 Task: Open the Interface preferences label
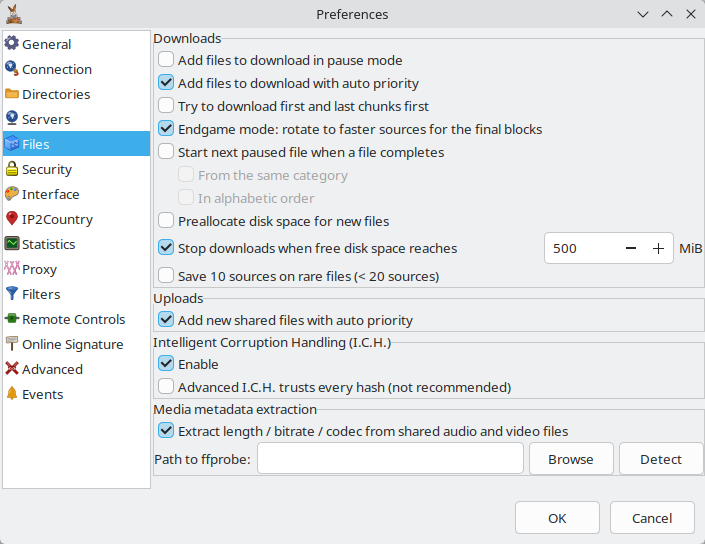tap(50, 194)
